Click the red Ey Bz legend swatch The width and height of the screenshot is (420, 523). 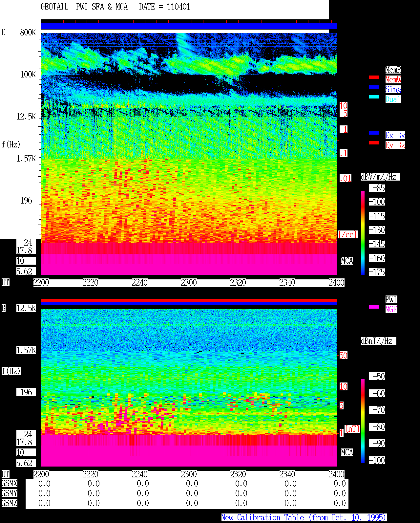click(x=374, y=143)
